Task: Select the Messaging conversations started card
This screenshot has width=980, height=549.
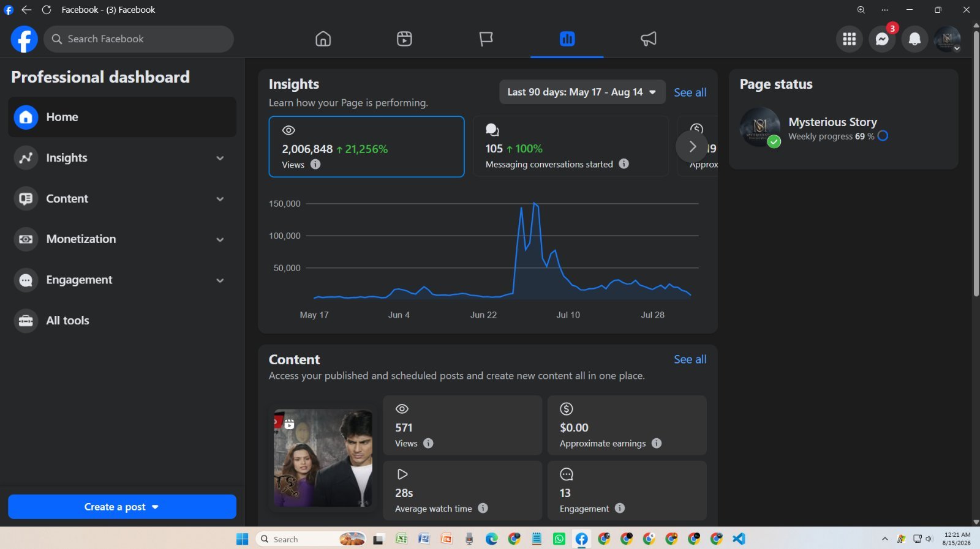Action: (x=570, y=147)
